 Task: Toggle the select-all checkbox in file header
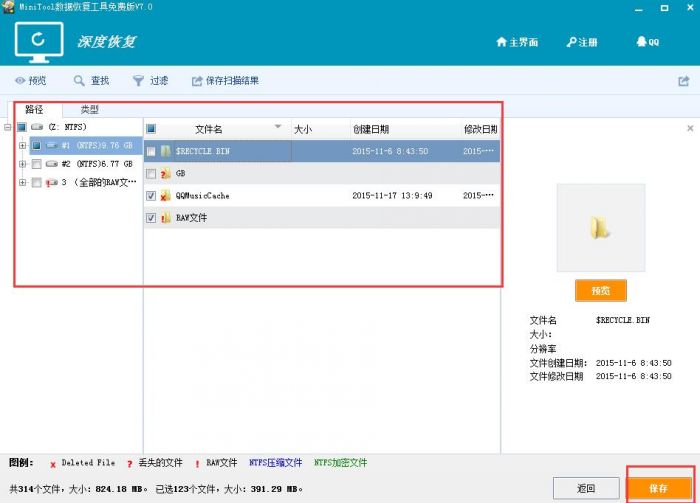coord(151,129)
